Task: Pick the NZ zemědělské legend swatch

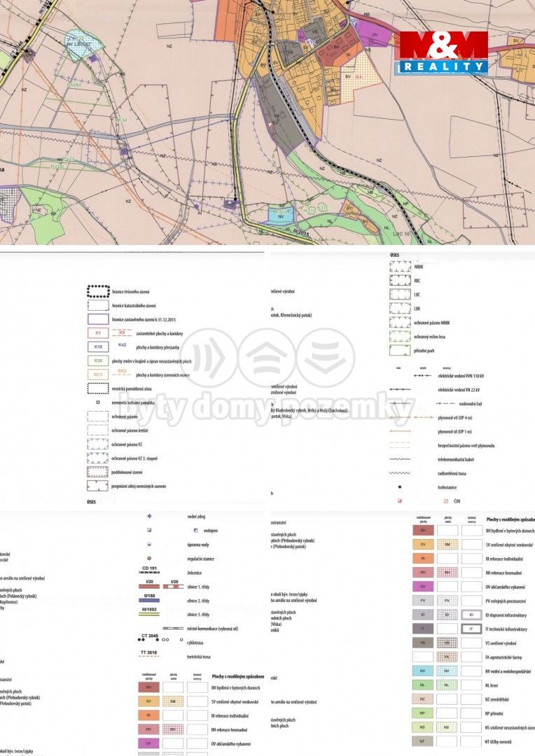Action: (x=423, y=699)
